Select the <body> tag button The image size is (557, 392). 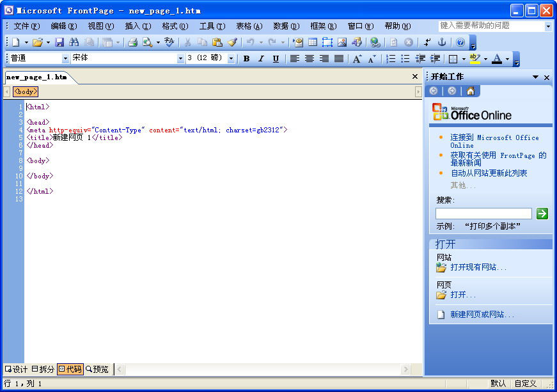25,91
